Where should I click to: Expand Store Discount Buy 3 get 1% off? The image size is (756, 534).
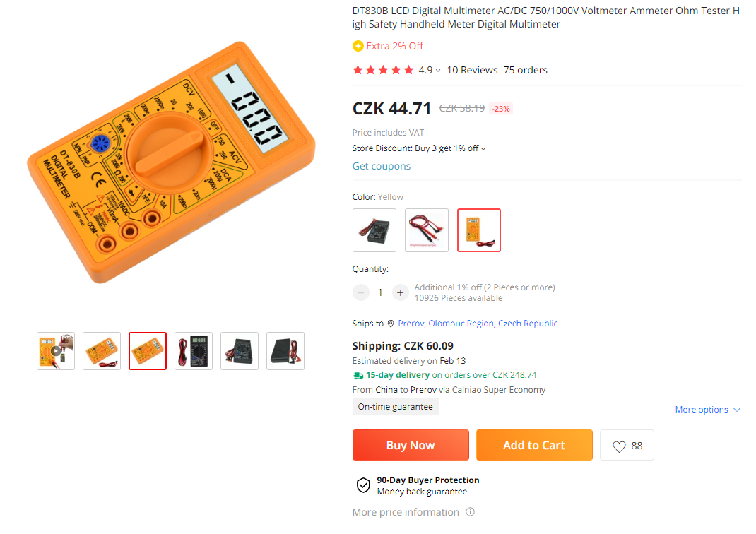418,148
